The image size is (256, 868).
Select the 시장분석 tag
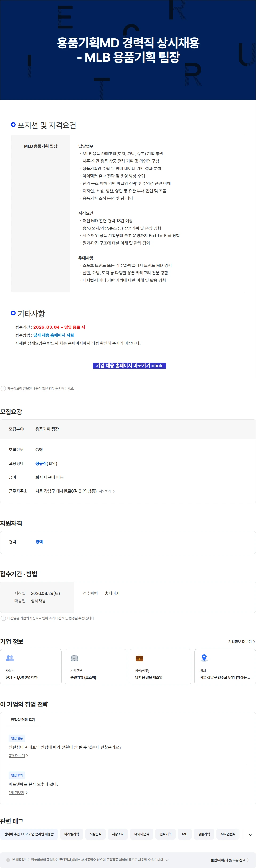(95, 834)
